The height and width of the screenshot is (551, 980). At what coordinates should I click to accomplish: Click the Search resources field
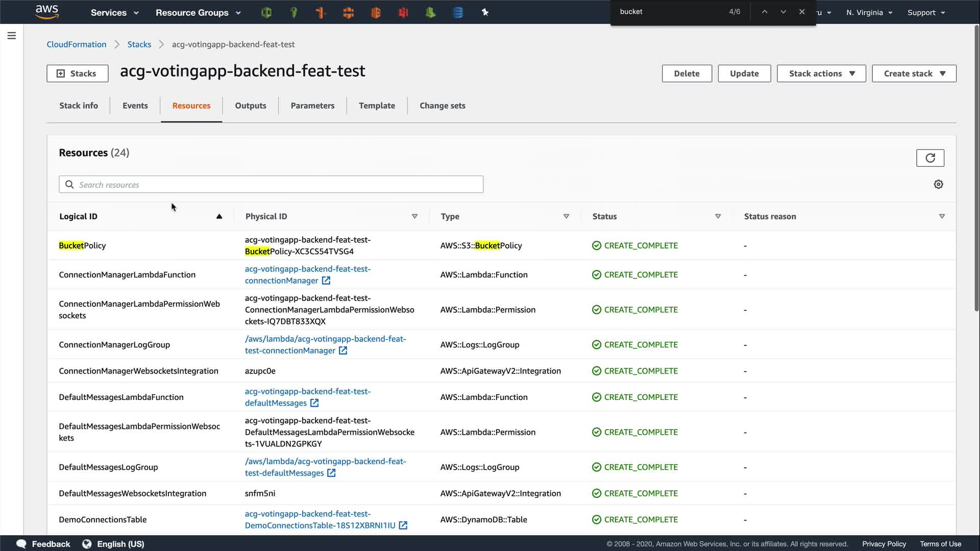(271, 185)
